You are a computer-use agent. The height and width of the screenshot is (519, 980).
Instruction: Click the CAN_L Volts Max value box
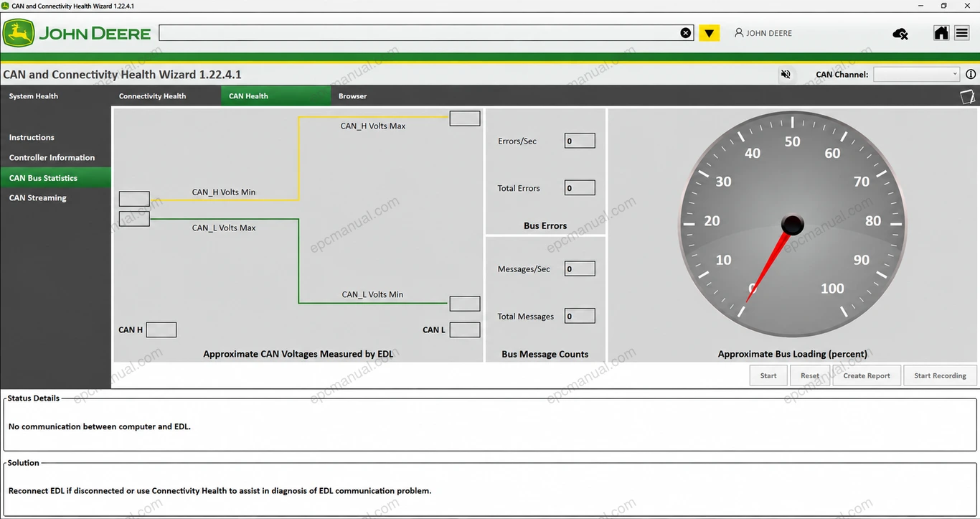pos(134,219)
